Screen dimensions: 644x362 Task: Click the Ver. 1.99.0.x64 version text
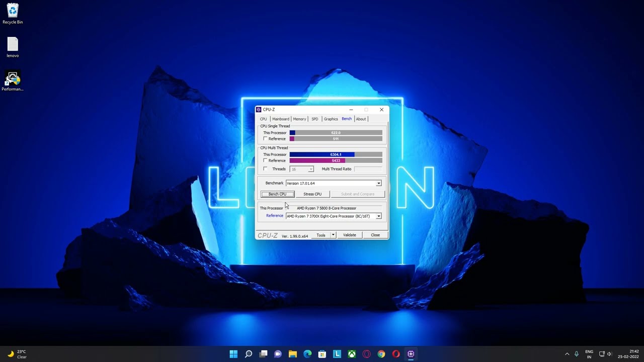tap(295, 236)
